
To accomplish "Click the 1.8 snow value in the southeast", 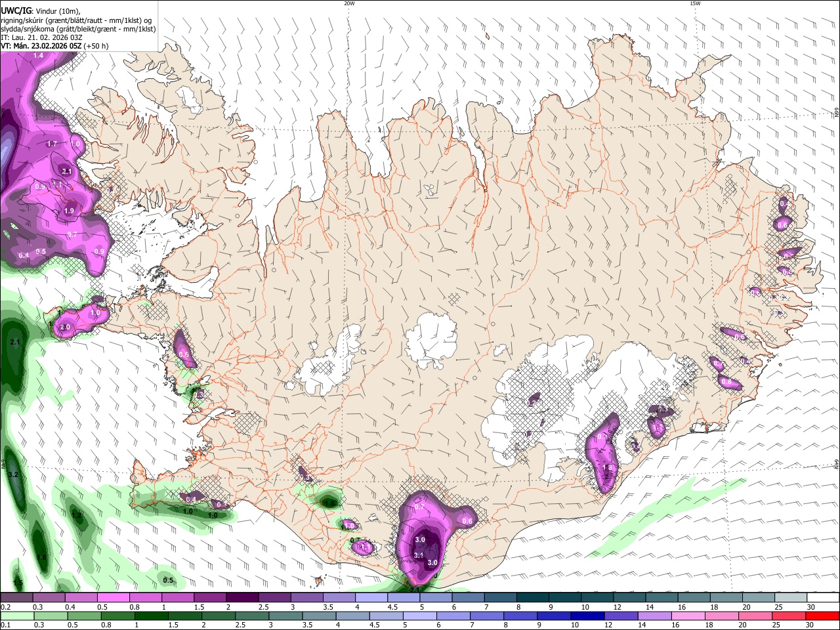I will tap(607, 468).
